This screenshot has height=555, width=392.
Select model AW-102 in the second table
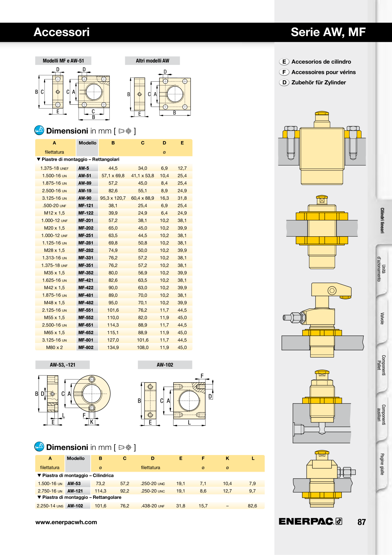[x=77, y=506]
